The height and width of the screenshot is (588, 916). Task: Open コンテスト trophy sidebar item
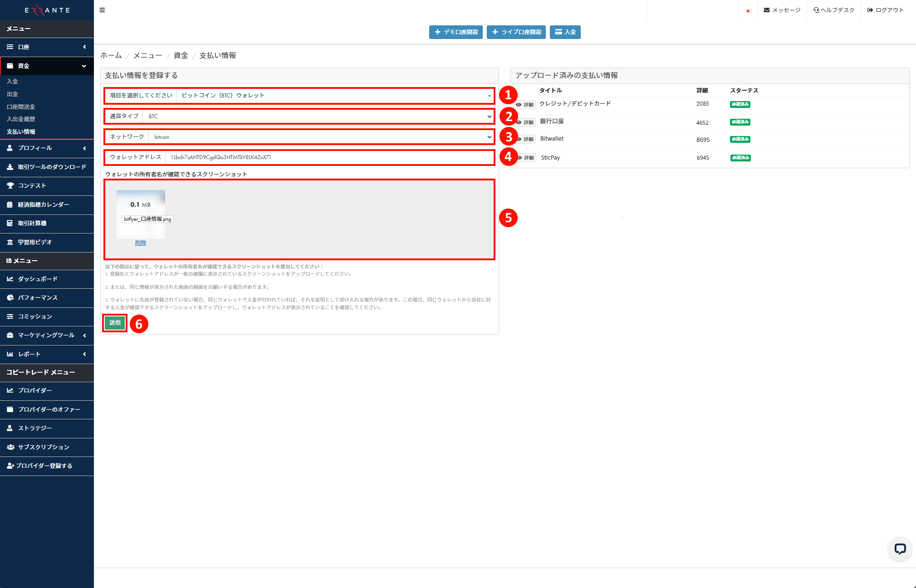point(32,185)
